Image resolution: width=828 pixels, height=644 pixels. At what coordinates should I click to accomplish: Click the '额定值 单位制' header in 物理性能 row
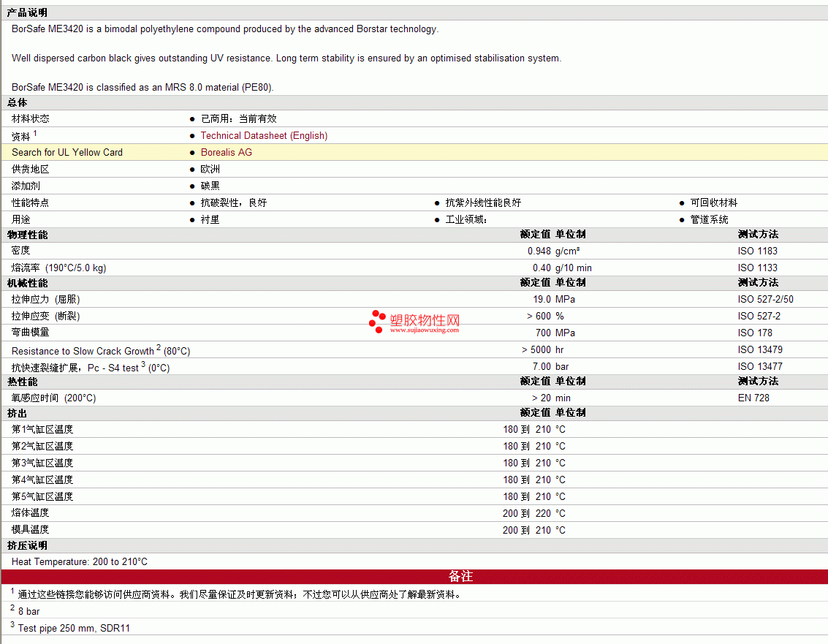[x=553, y=235]
